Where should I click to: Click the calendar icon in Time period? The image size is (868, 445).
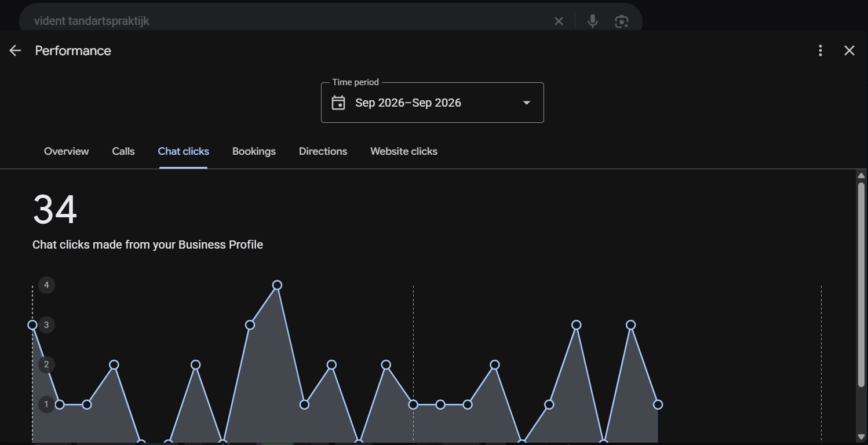[x=338, y=103]
